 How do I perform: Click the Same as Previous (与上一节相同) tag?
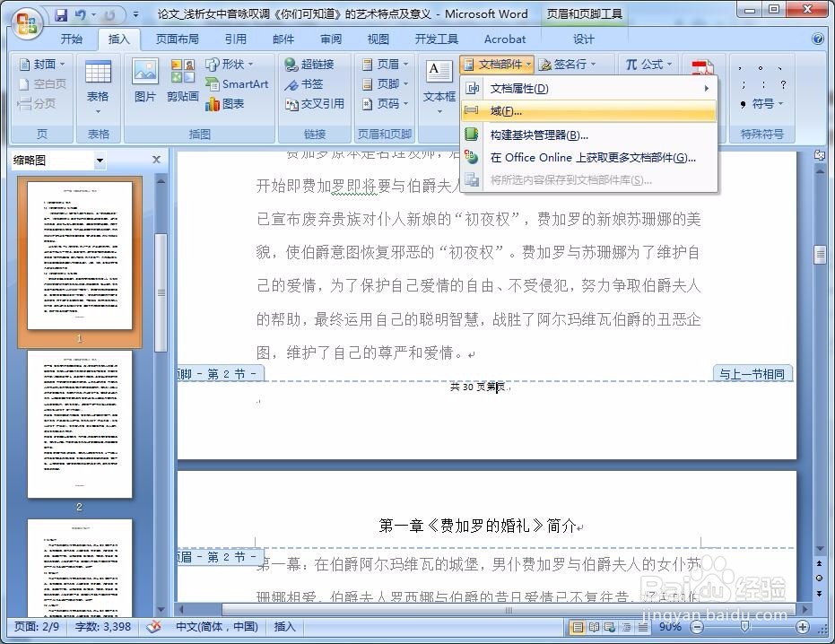[x=752, y=374]
